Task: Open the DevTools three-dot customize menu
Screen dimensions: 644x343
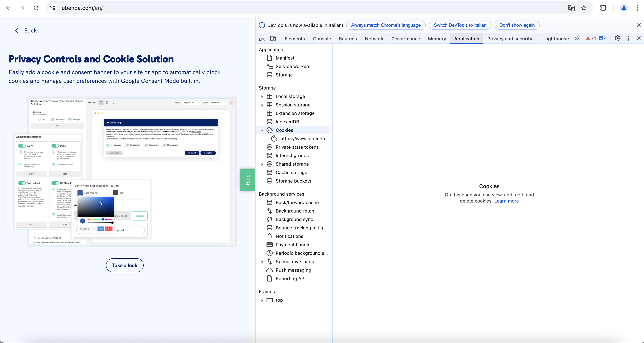Action: (x=628, y=38)
